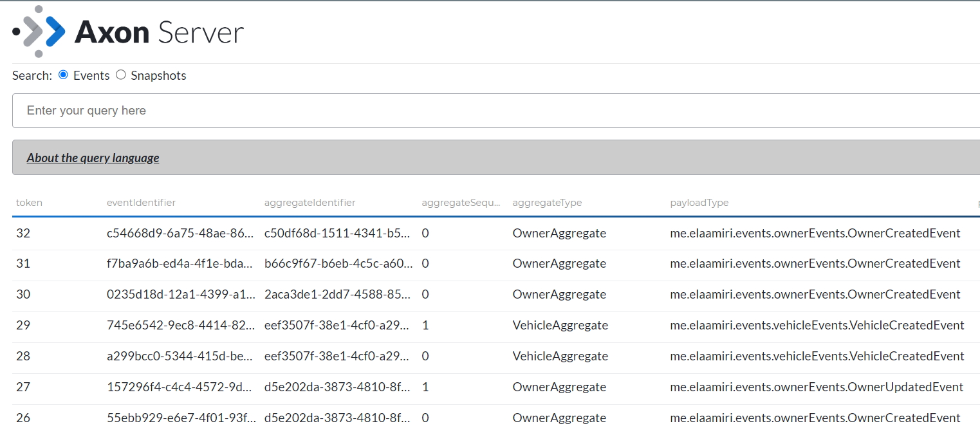Screen dimensions: 980x435
Task: Click aggregate identifier b66c9f67-b6eb-4c5c-a60...
Action: (338, 264)
